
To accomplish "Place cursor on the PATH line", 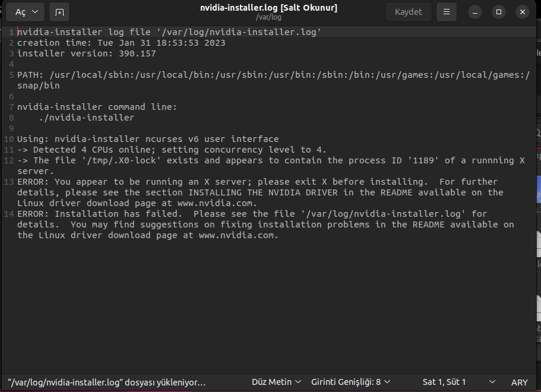I will coord(178,75).
